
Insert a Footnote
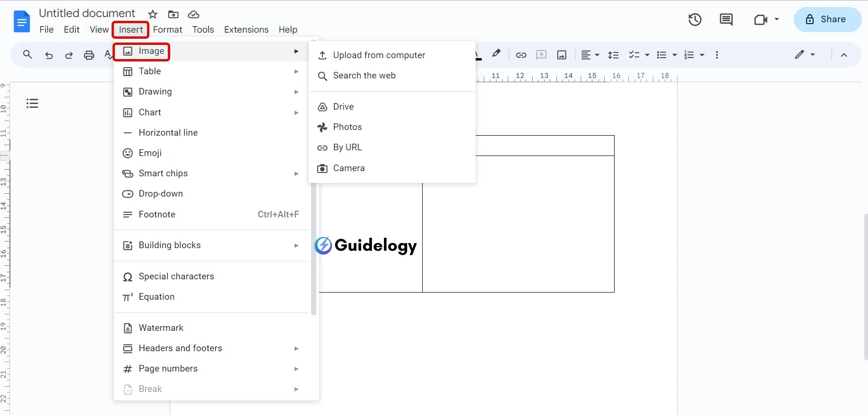(211, 215)
